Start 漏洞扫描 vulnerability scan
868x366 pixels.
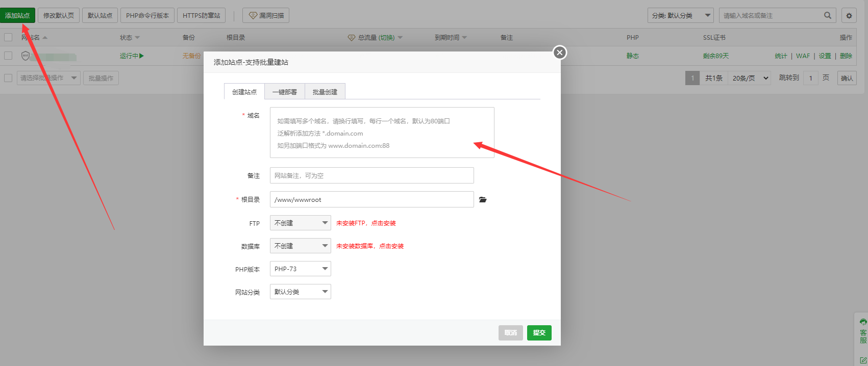(266, 15)
